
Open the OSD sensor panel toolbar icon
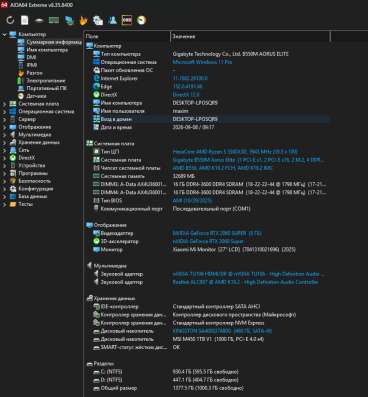click(x=127, y=20)
